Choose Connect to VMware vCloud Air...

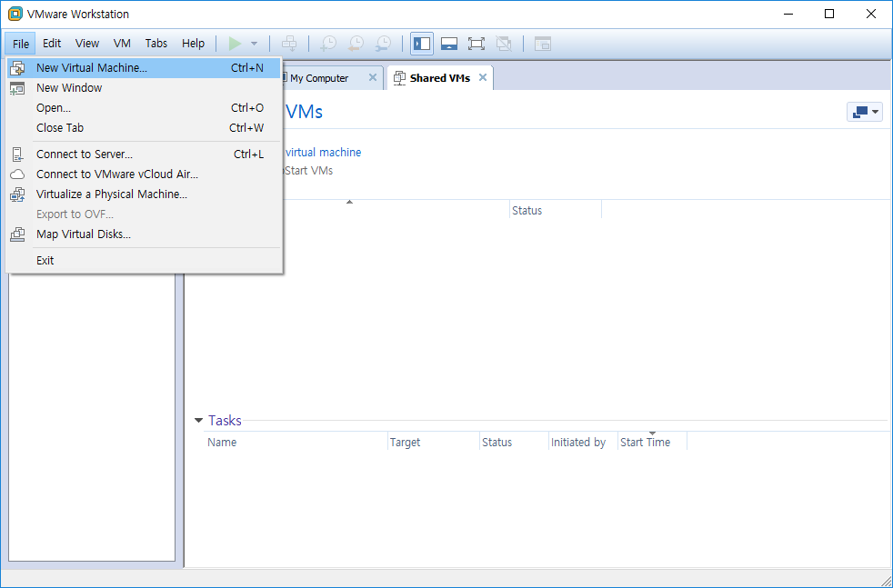click(144, 174)
